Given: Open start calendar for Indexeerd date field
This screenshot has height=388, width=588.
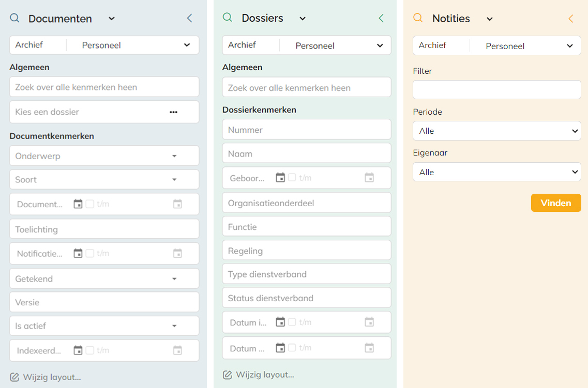Looking at the screenshot, I should [78, 351].
